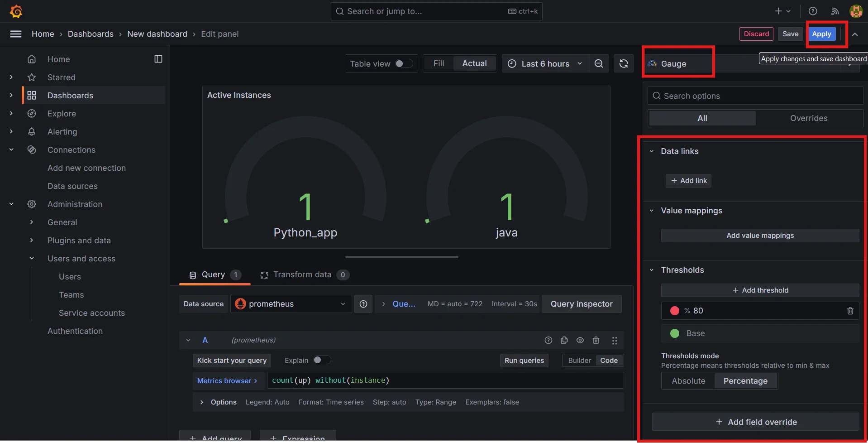This screenshot has height=443, width=868.
Task: Click the Save button
Action: [790, 34]
